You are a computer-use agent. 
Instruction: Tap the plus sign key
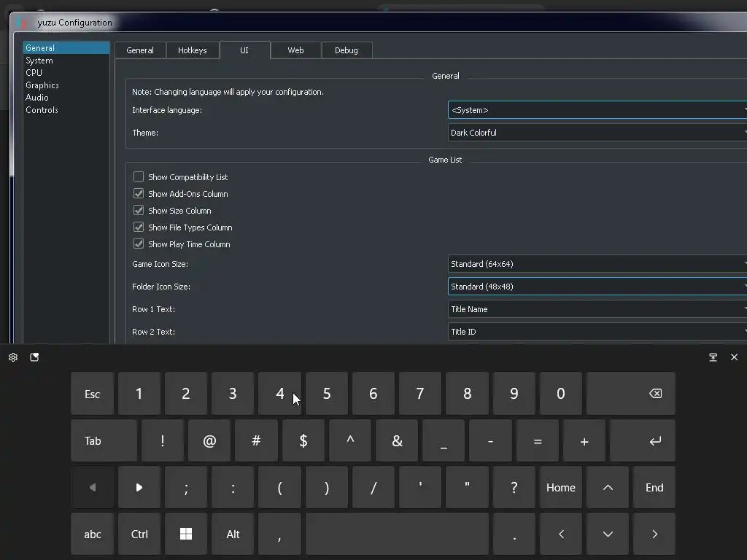(584, 440)
